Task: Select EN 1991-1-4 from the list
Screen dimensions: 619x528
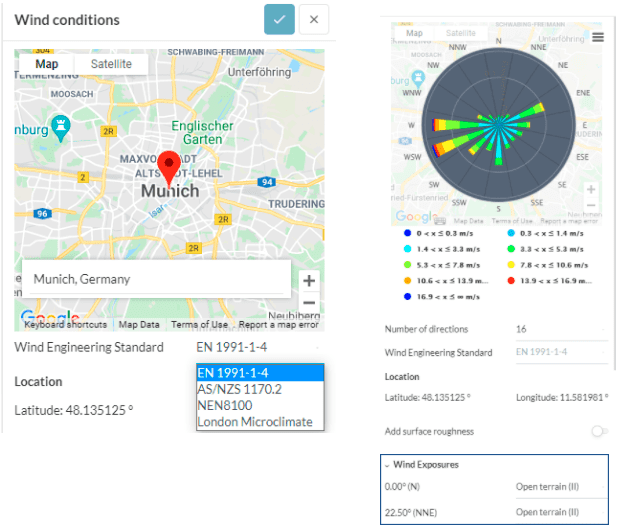Action: point(260,373)
